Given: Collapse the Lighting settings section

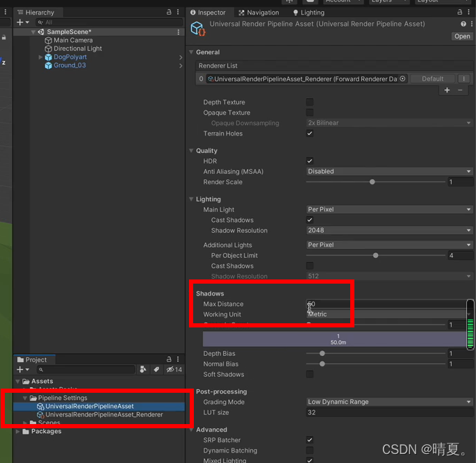Looking at the screenshot, I should 191,199.
